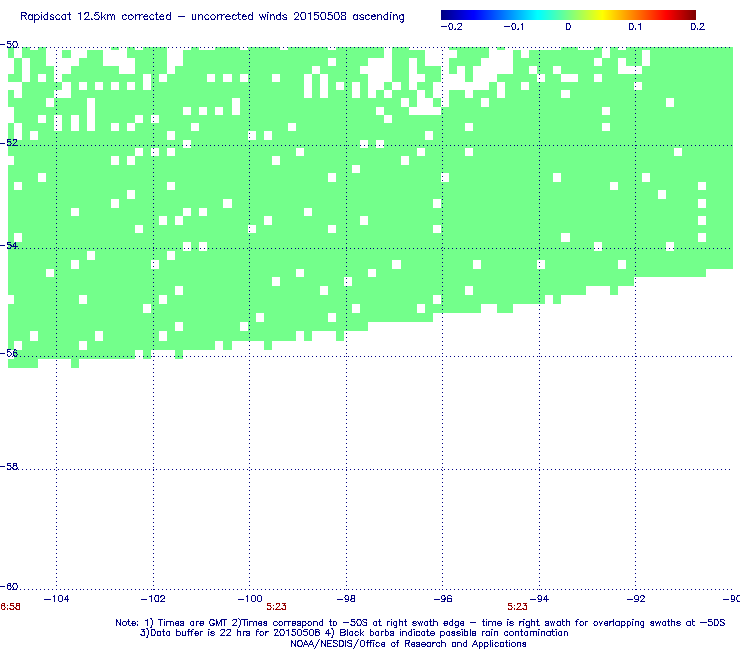
Task: Click longitude label "-100"
Action: coord(250,599)
